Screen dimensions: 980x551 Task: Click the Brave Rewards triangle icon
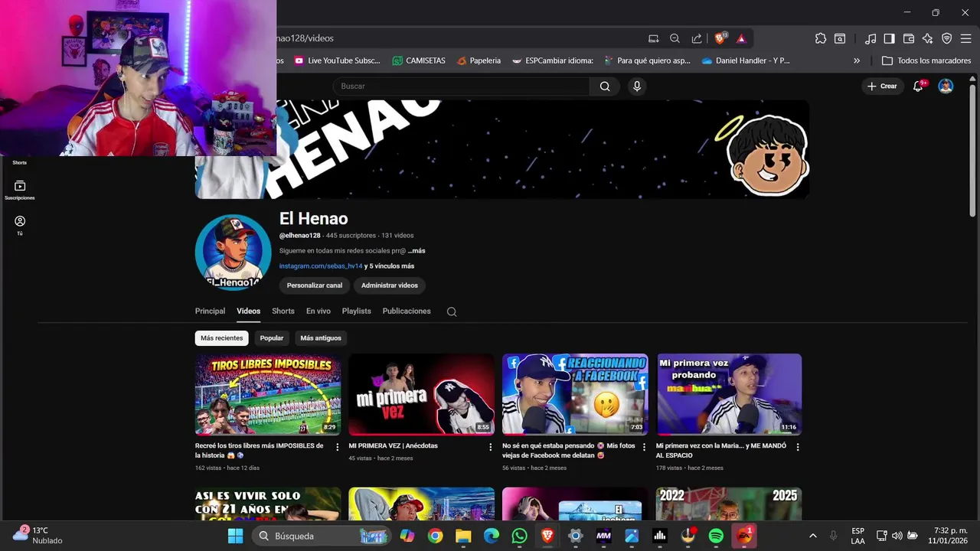(741, 38)
